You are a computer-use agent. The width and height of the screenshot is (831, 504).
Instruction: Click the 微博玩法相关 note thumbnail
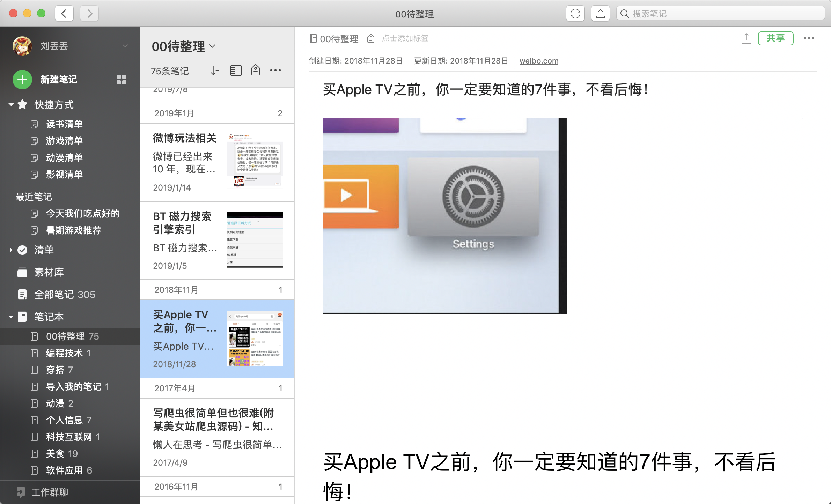tap(255, 161)
